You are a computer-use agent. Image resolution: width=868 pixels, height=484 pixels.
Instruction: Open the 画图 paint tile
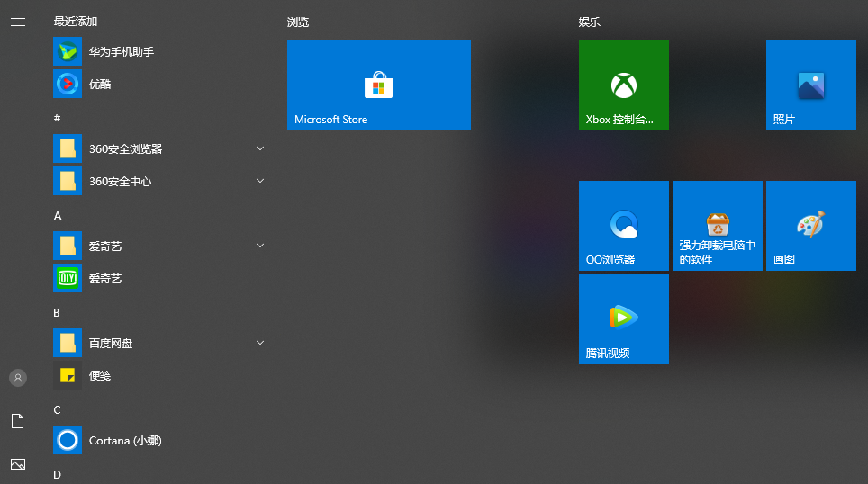tap(810, 226)
